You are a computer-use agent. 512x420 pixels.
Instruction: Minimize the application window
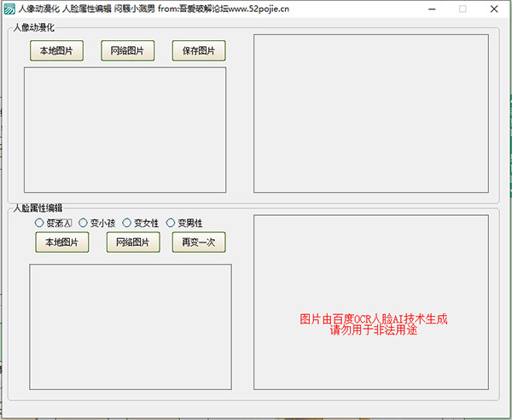coord(432,9)
